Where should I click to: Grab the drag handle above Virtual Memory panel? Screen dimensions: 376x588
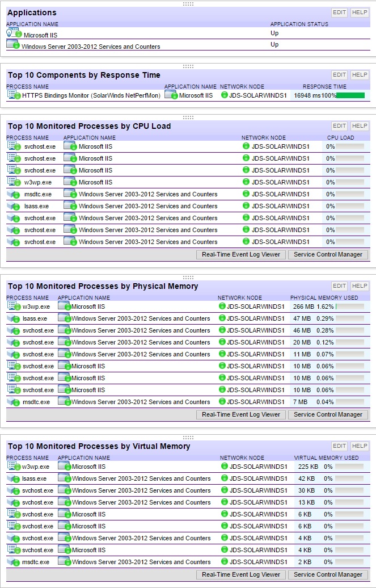click(188, 437)
